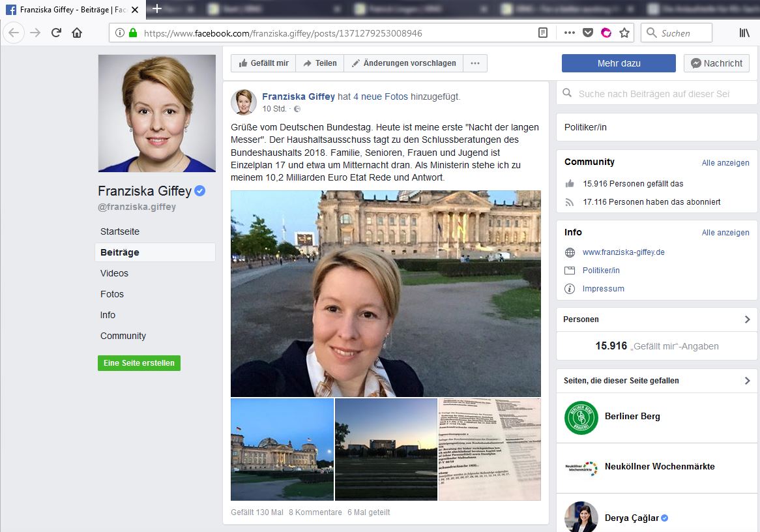Expand Seiten, die dieser Seite gefallen chevron
This screenshot has width=760, height=532.
tap(747, 381)
